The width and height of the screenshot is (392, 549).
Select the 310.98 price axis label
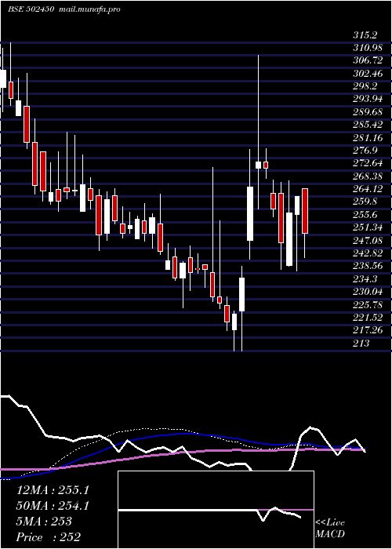pyautogui.click(x=368, y=48)
